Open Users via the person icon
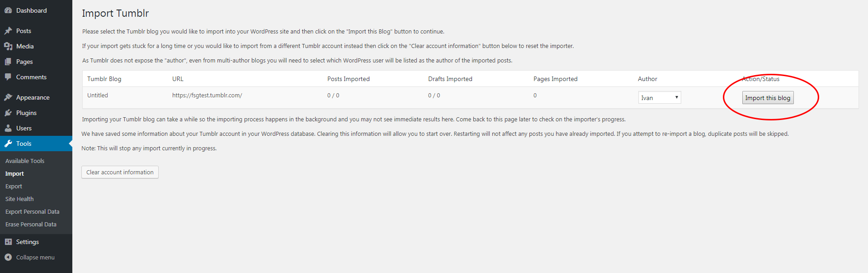This screenshot has width=868, height=273. coord(9,128)
